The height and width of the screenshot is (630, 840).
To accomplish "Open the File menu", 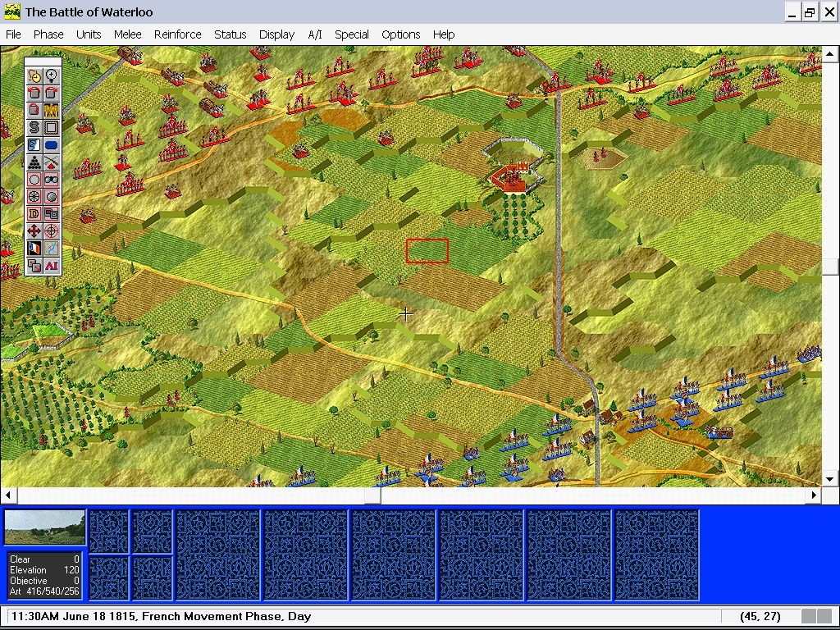I will point(13,34).
